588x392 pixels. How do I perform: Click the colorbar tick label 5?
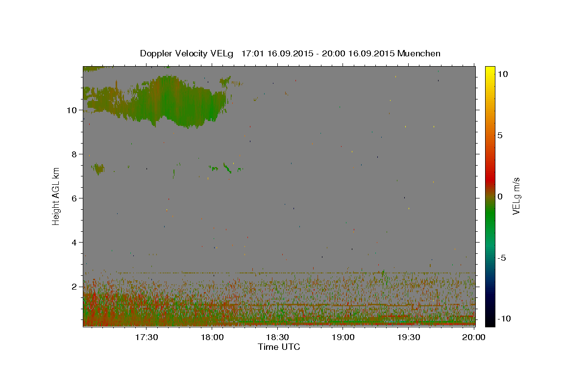pos(500,135)
